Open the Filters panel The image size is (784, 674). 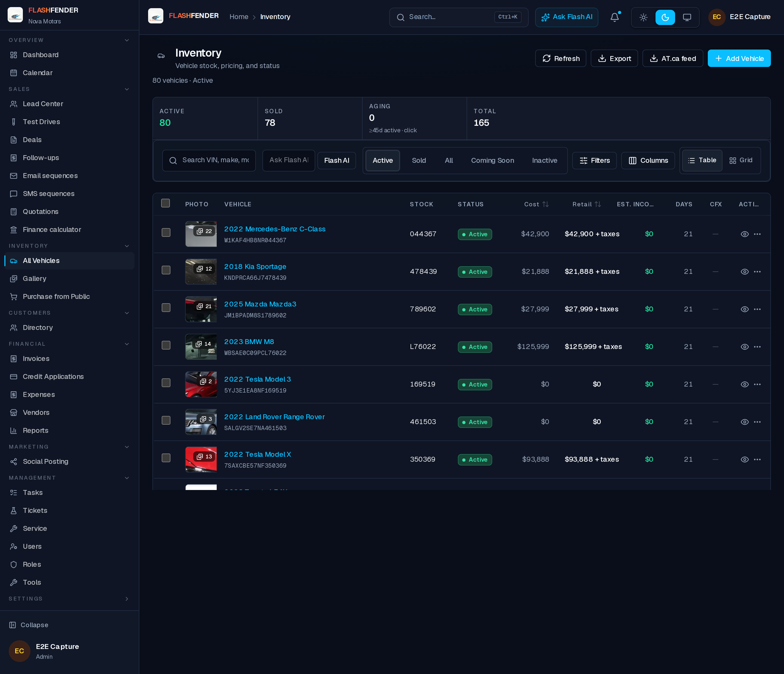595,160
